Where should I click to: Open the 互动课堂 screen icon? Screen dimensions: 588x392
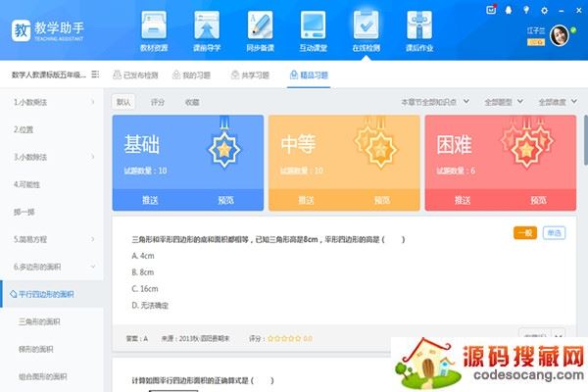click(x=314, y=24)
